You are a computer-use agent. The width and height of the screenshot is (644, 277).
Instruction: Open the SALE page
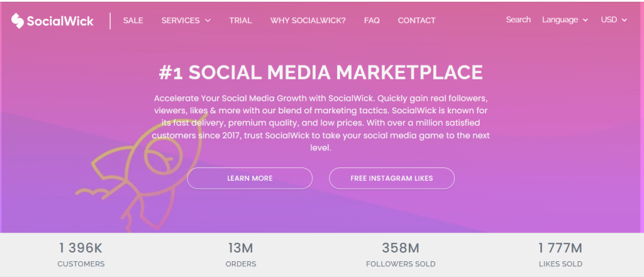click(133, 20)
